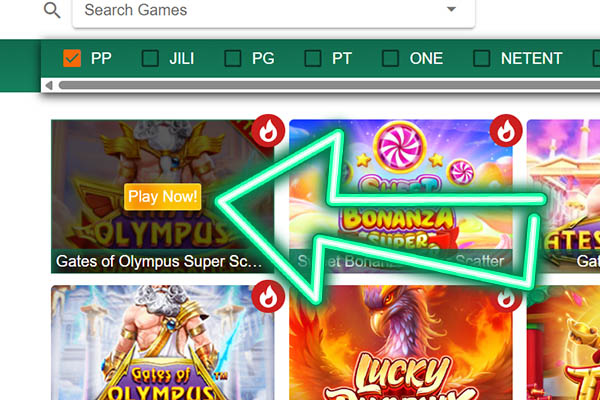600x400 pixels.
Task: Select the ONE provider checkbox
Action: click(x=390, y=59)
